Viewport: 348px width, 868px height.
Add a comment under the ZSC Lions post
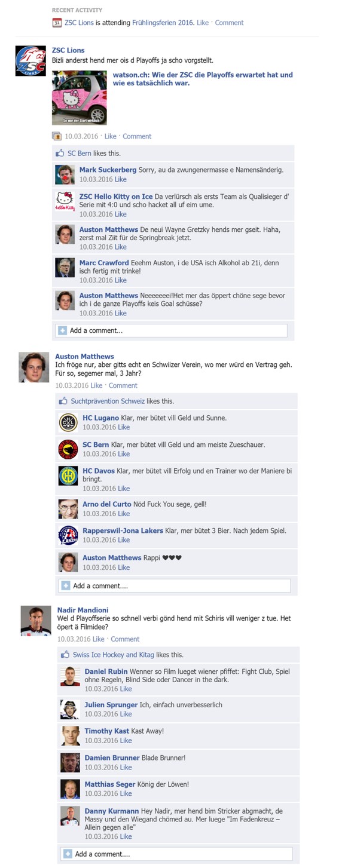(172, 330)
